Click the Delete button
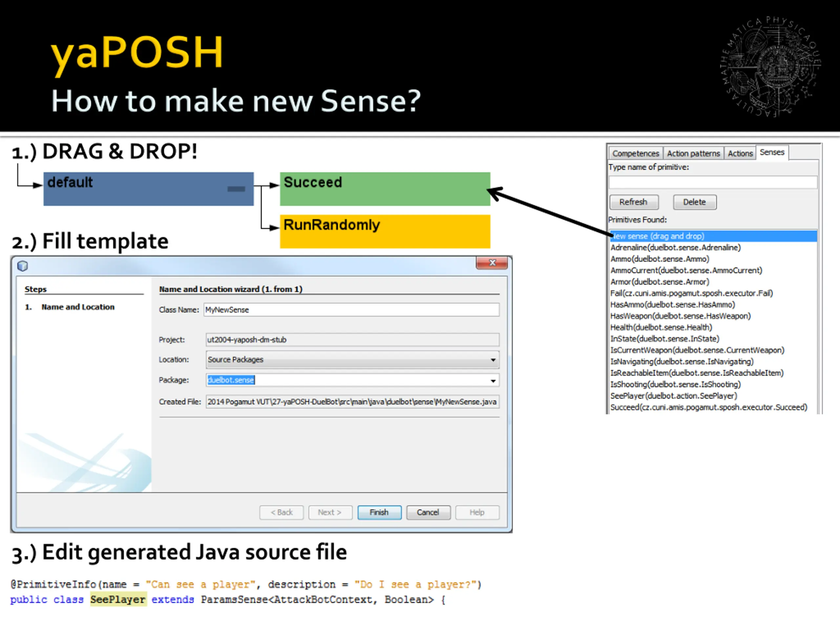The width and height of the screenshot is (840, 630). 695,202
